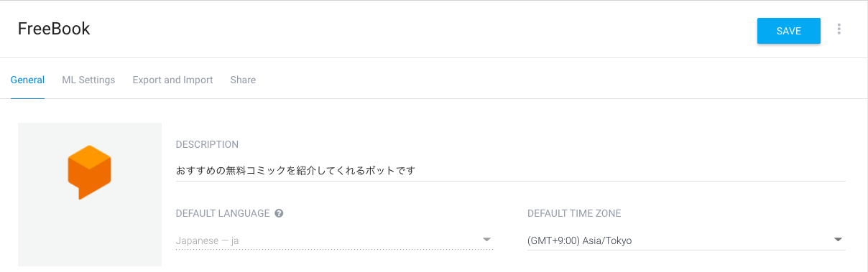
Task: Click the DEFAULT LANGUAGE label
Action: [223, 213]
